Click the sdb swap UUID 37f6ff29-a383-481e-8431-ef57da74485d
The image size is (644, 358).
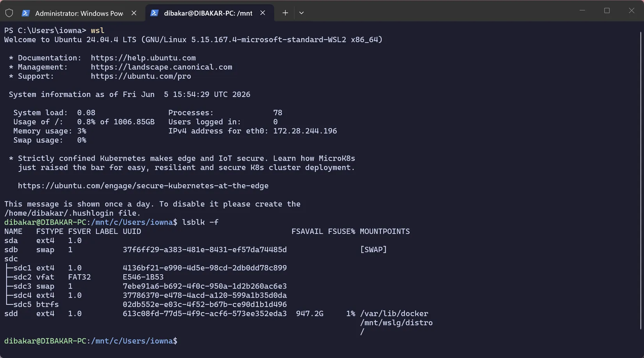[x=205, y=249]
